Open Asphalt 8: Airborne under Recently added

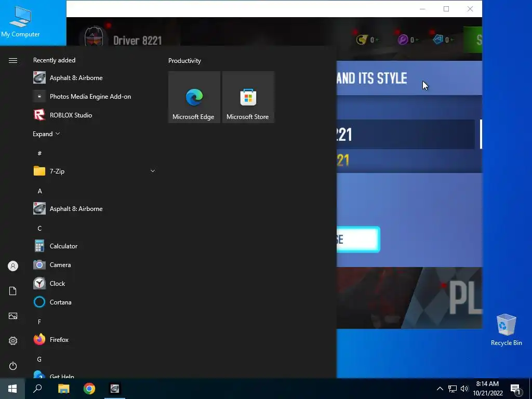click(95, 78)
